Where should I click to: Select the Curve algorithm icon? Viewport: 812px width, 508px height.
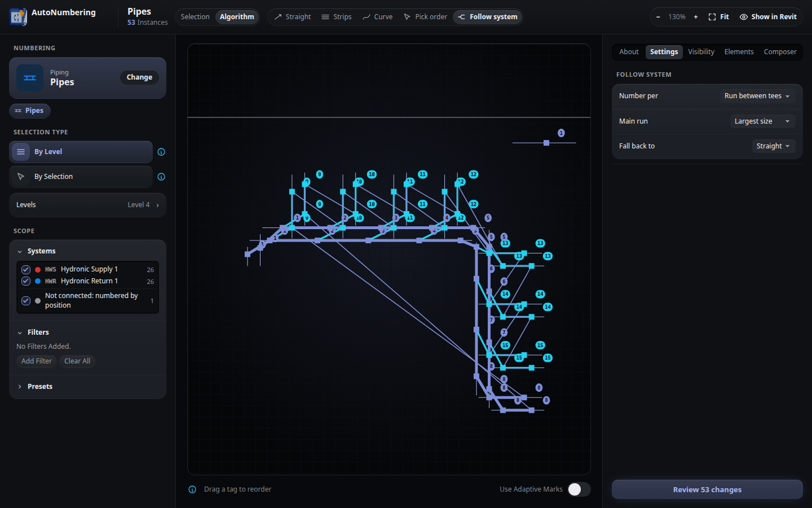click(x=367, y=17)
